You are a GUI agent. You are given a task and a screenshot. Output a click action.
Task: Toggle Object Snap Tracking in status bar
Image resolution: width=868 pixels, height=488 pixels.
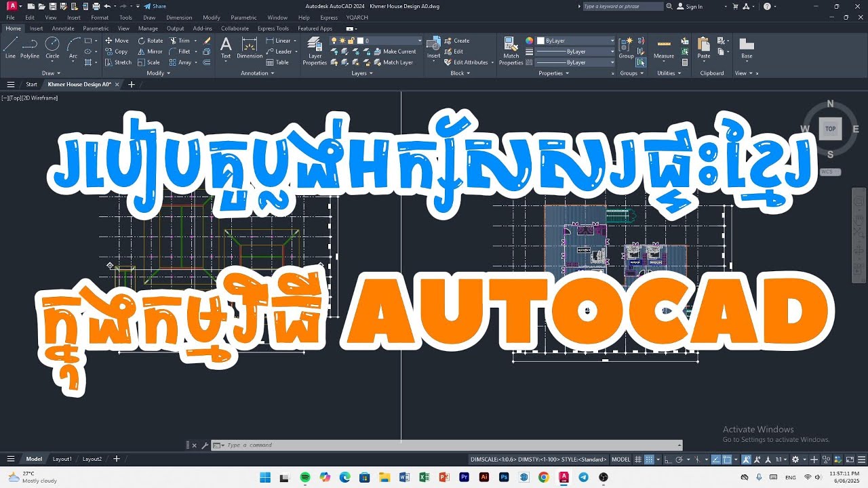pos(716,460)
